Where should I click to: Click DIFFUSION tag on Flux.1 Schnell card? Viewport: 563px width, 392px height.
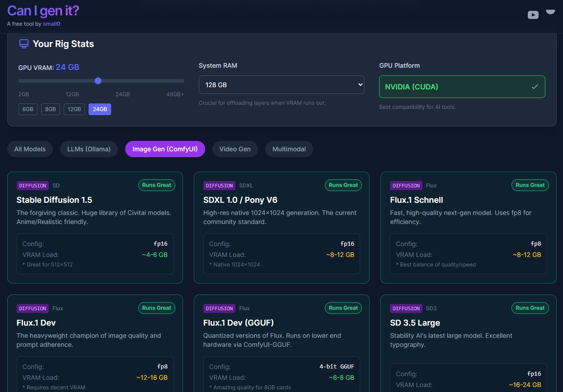tap(406, 186)
